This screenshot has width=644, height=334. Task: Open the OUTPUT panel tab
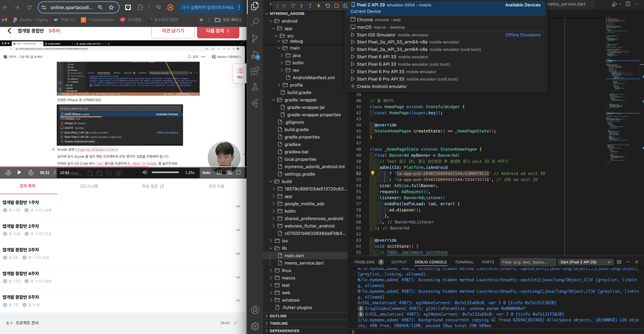coord(399,262)
